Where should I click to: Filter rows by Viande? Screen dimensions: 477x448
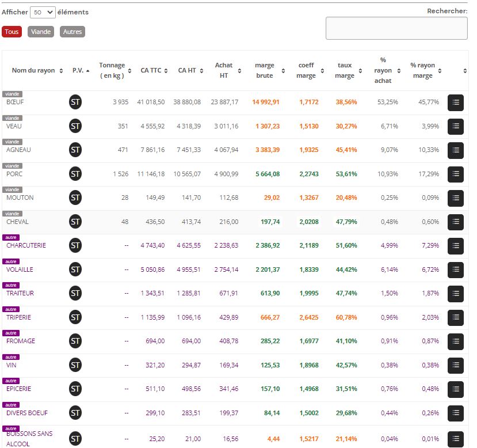click(x=41, y=32)
